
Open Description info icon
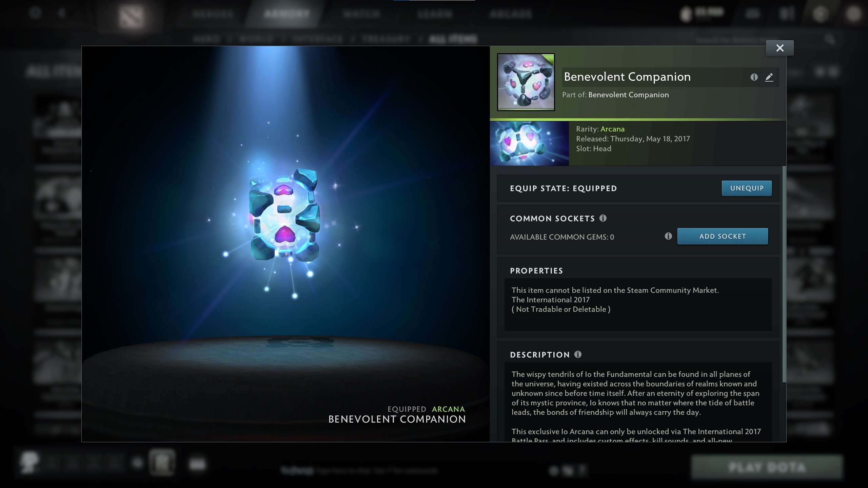[578, 354]
